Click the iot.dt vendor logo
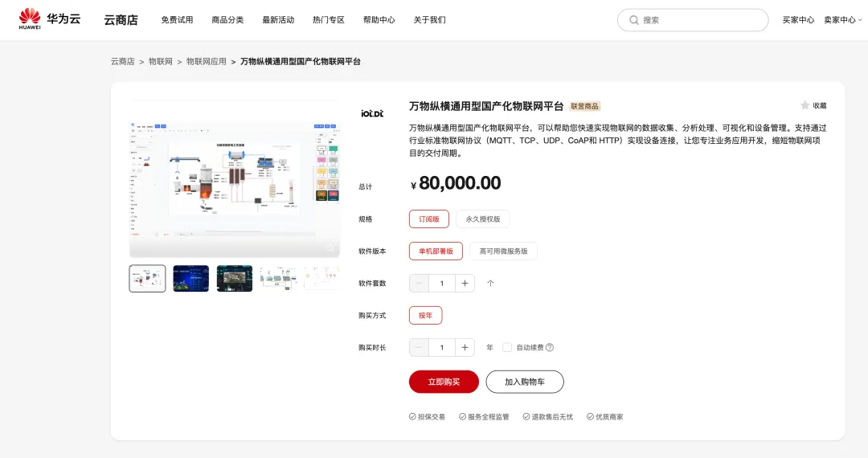Screen dimensions: 868x458 (372, 112)
